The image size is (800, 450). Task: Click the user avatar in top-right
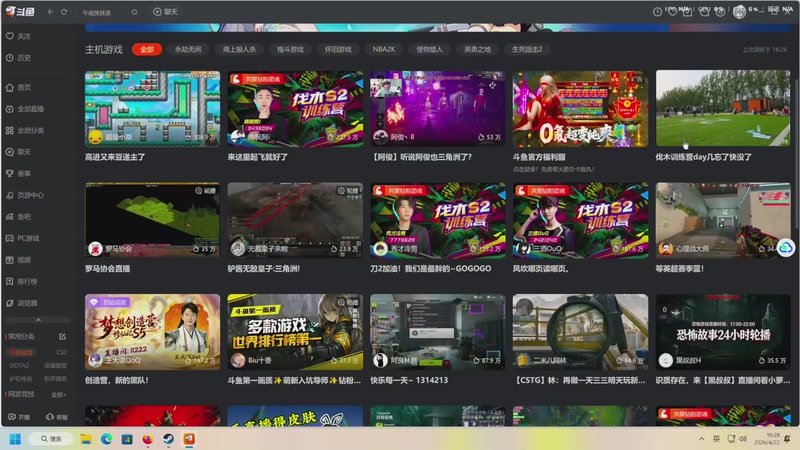coord(739,12)
